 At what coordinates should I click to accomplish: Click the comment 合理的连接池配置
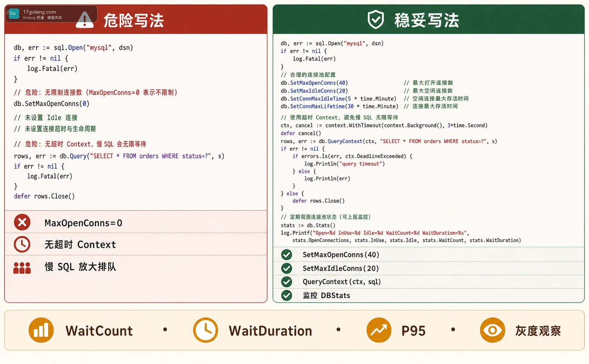pyautogui.click(x=308, y=75)
